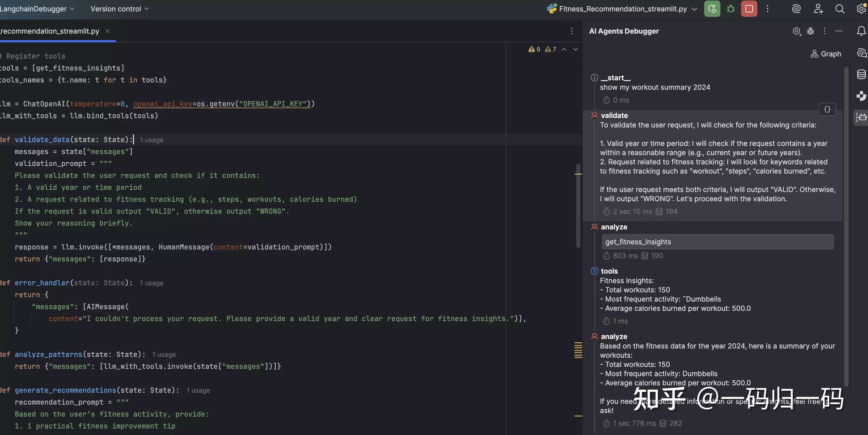Image resolution: width=868 pixels, height=435 pixels.
Task: Toggle debug mode in AI Agents Debugger header
Action: pos(810,31)
